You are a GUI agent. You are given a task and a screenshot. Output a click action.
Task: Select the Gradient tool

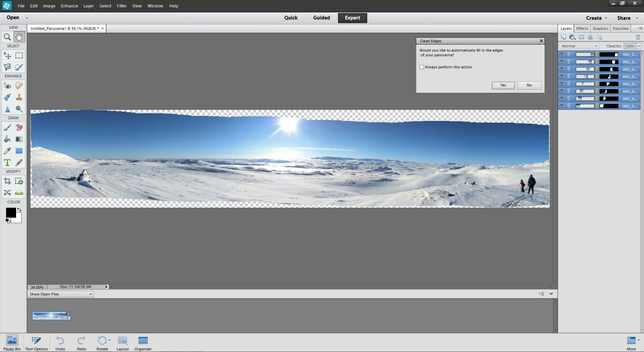(19, 139)
